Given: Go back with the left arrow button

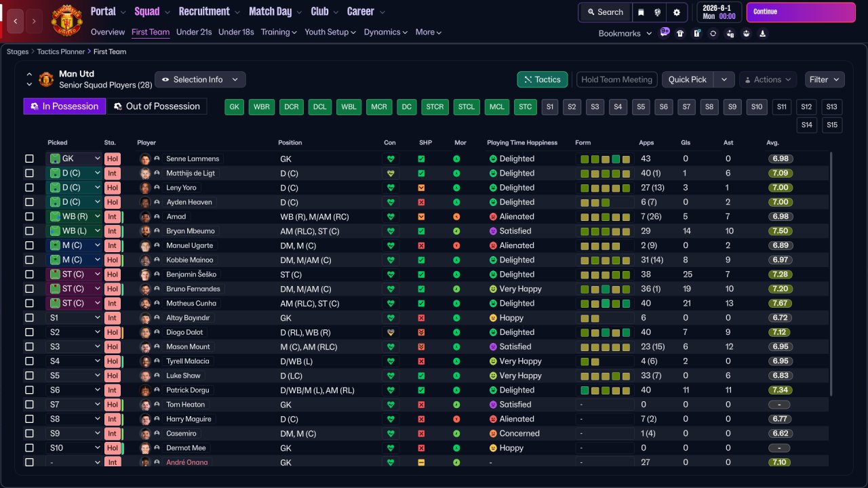Looking at the screenshot, I should tap(16, 22).
